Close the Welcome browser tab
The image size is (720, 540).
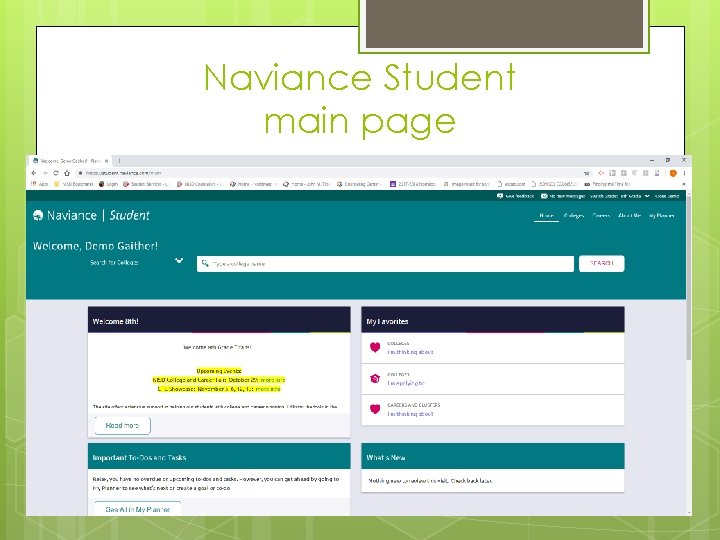pos(107,161)
